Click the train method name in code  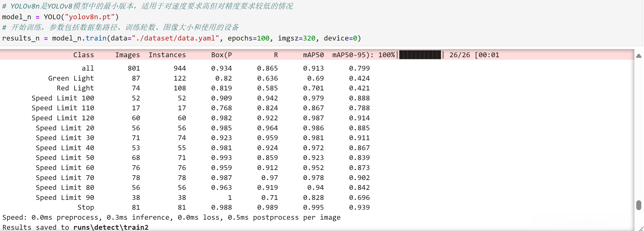pyautogui.click(x=96, y=38)
